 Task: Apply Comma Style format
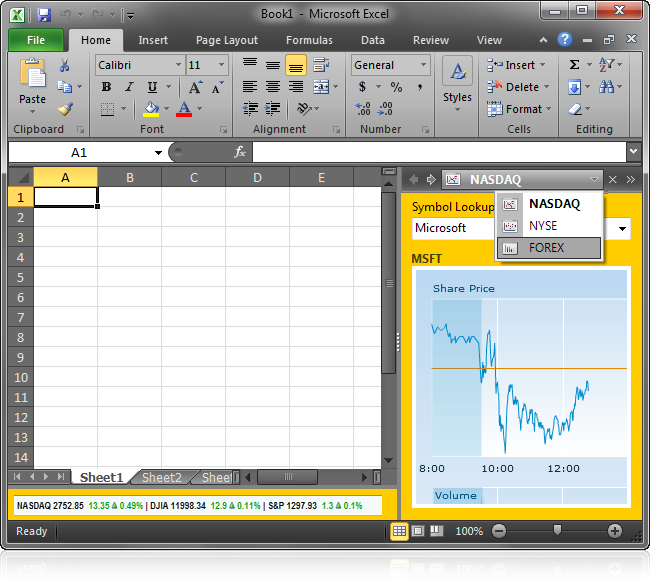[420, 87]
